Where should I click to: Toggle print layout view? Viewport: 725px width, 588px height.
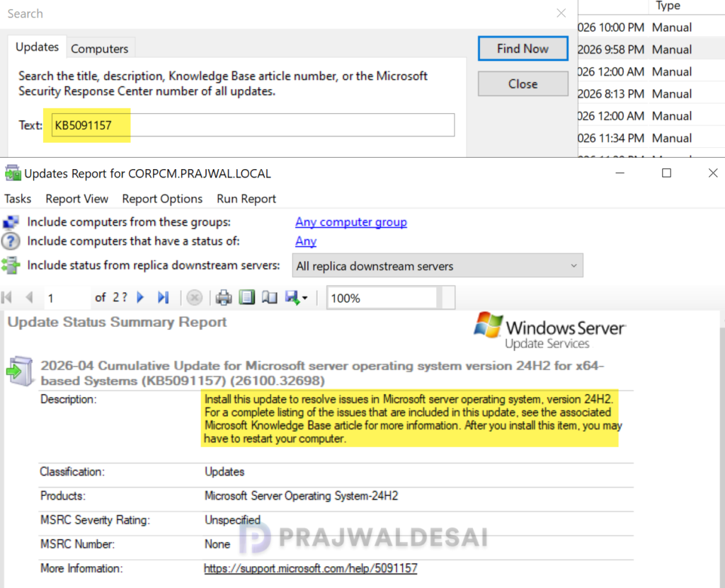[x=247, y=298]
